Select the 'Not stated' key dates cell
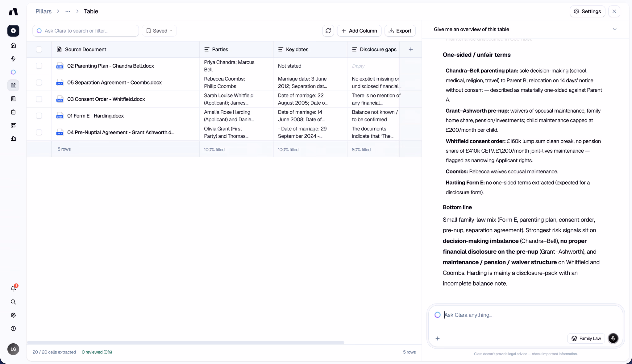Screen dimensions: 632x364 310,66
